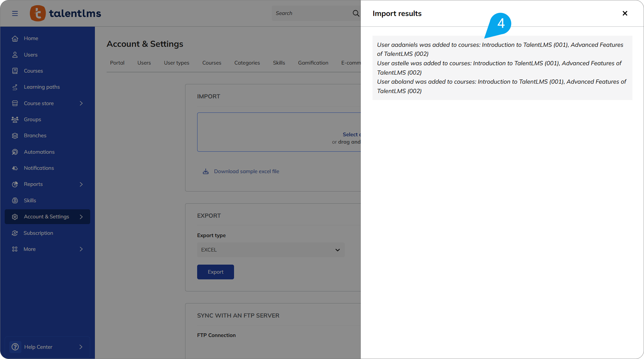Close the Import results panel

[x=625, y=13]
